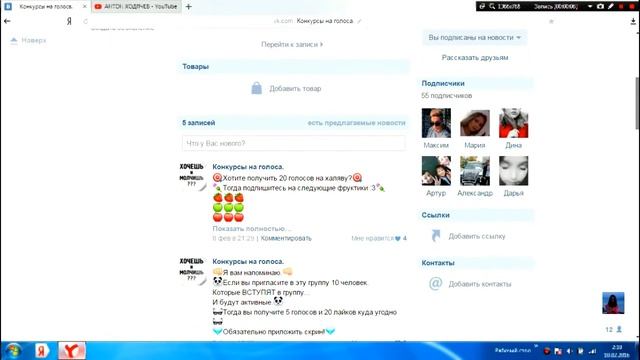Like the first post via heart icon
Image resolution: width=640 pixels, height=360 pixels.
point(398,238)
